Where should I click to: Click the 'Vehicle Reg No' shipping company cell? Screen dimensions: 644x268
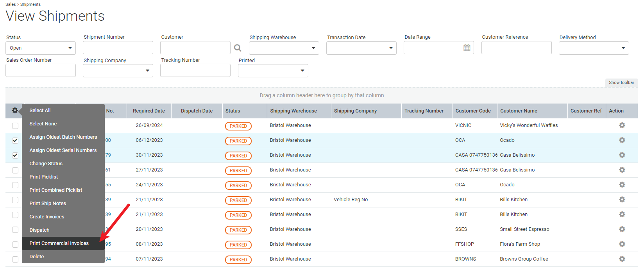pyautogui.click(x=351, y=200)
